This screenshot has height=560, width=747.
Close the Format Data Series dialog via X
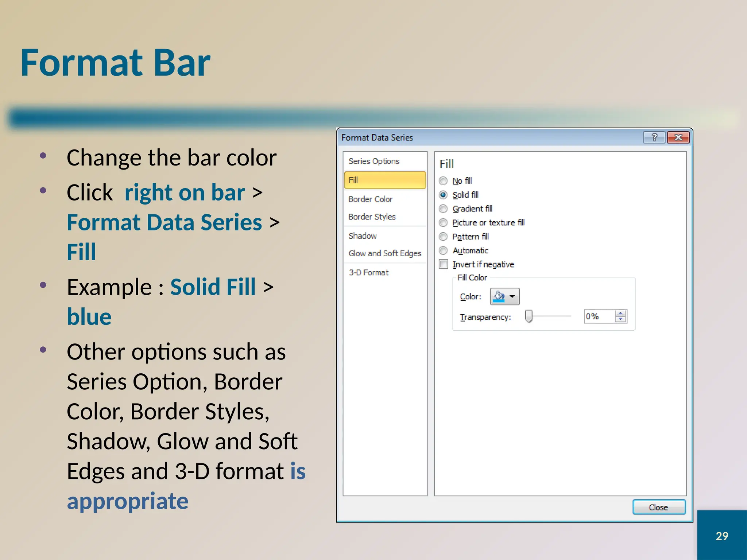click(x=678, y=137)
